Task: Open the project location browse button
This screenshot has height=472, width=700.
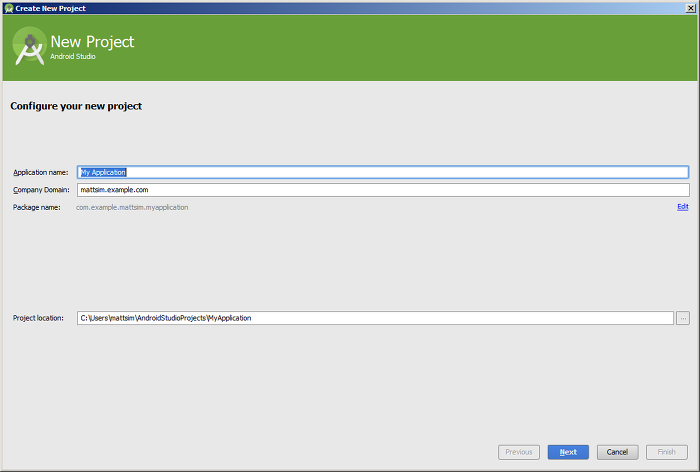Action: pos(683,318)
